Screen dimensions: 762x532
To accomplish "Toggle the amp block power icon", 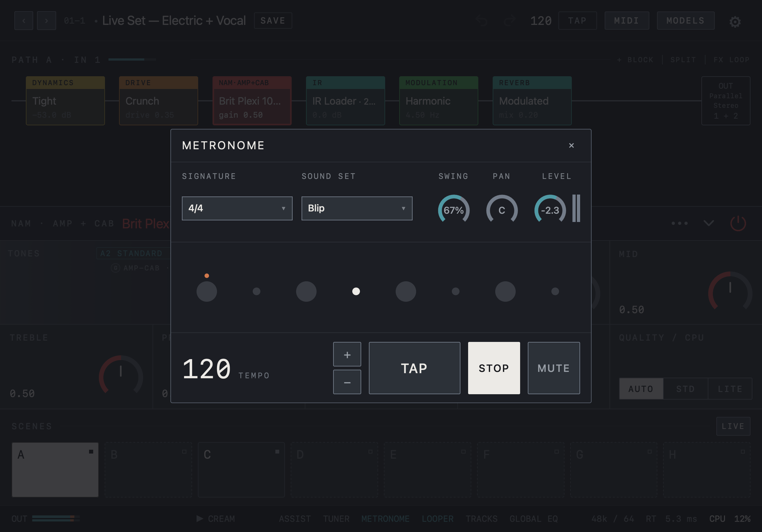I will pos(738,223).
